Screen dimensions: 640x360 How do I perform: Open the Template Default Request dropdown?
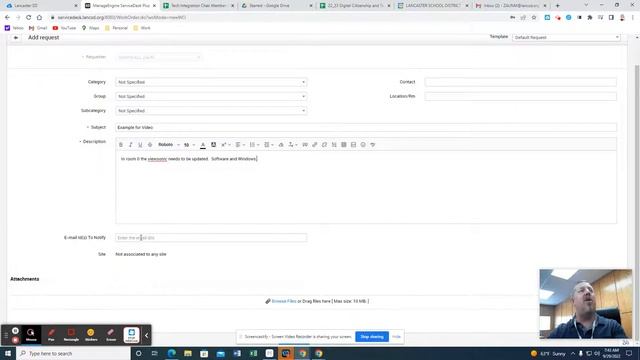566,37
